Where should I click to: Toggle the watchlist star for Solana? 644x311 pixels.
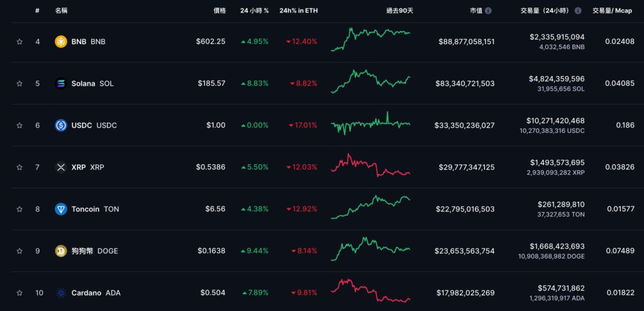pos(19,84)
